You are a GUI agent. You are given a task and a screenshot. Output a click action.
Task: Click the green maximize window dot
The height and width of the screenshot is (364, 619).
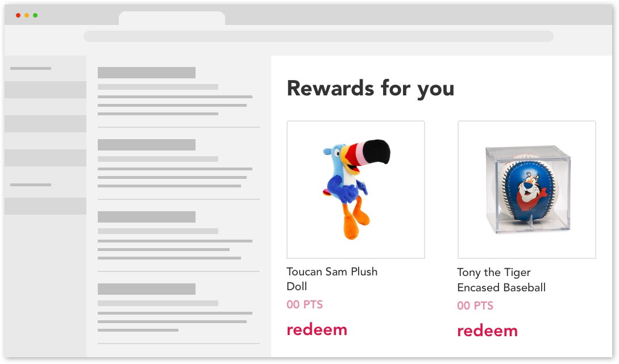tap(36, 15)
